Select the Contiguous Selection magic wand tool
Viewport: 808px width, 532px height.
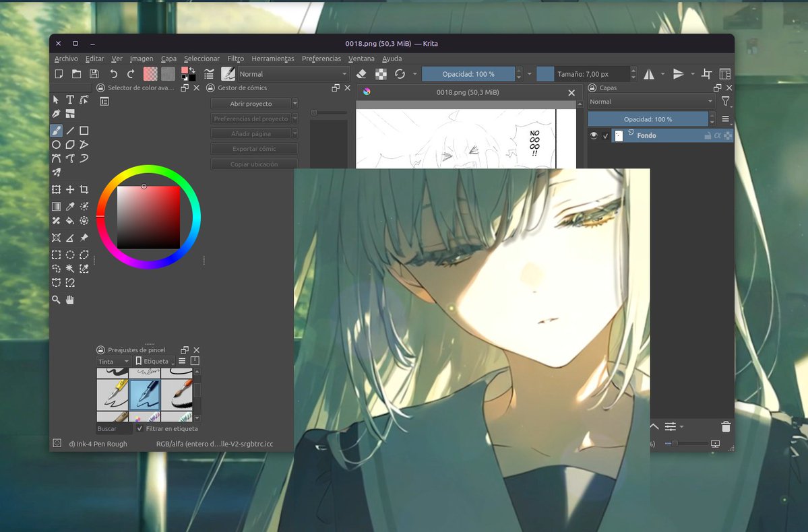(70, 268)
